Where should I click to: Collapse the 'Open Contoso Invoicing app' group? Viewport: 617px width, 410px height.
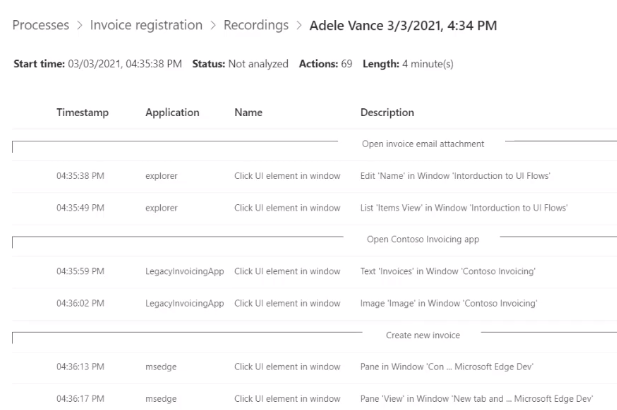[x=423, y=239]
